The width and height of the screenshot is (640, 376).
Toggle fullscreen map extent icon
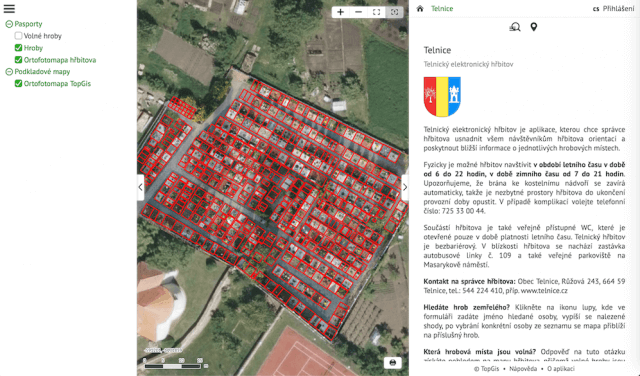pyautogui.click(x=376, y=12)
